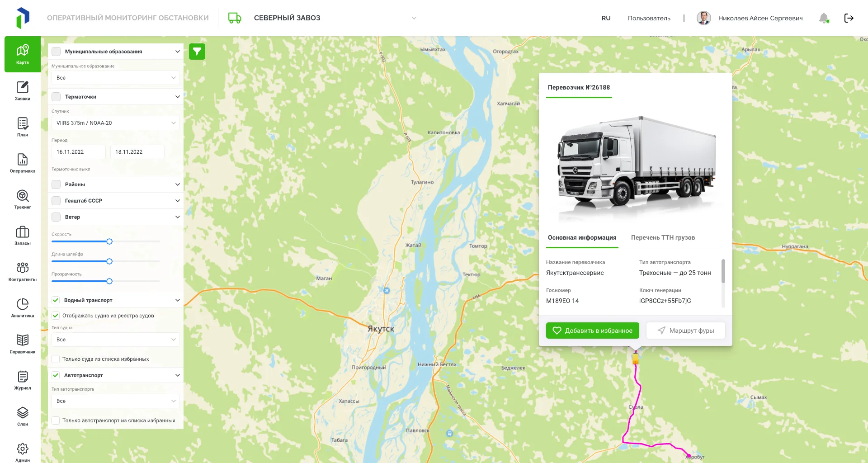
Task: Expand the Районы section chevron
Action: [x=178, y=184]
